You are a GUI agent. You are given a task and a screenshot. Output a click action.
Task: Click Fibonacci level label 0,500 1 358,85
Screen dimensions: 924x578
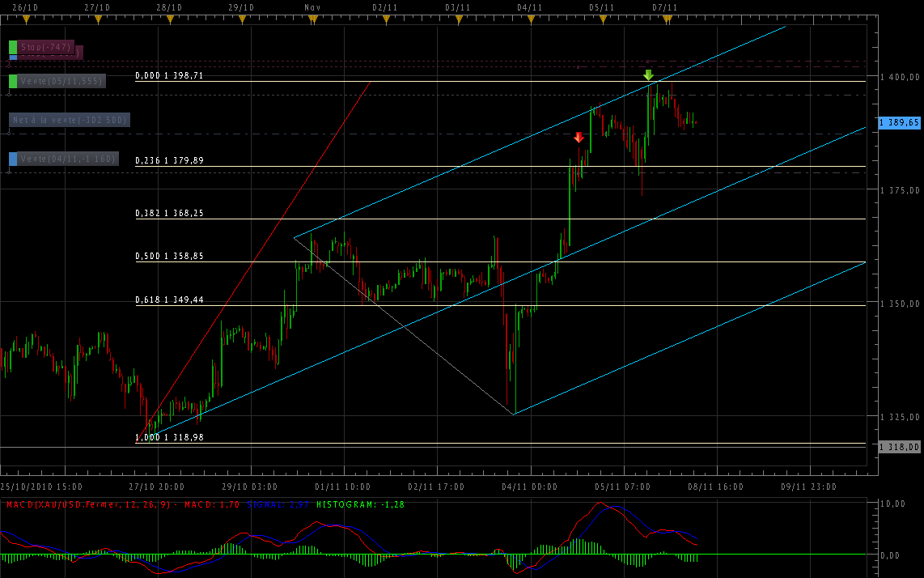(169, 256)
